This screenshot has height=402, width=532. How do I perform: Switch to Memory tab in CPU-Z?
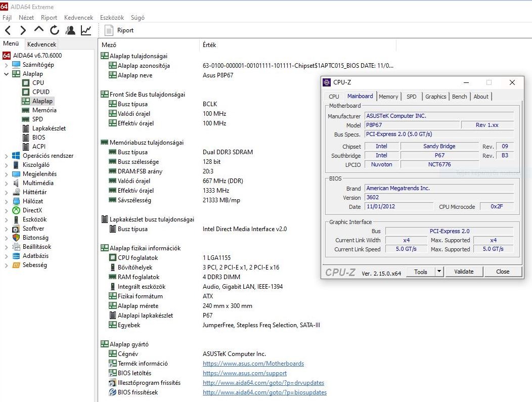(x=388, y=97)
